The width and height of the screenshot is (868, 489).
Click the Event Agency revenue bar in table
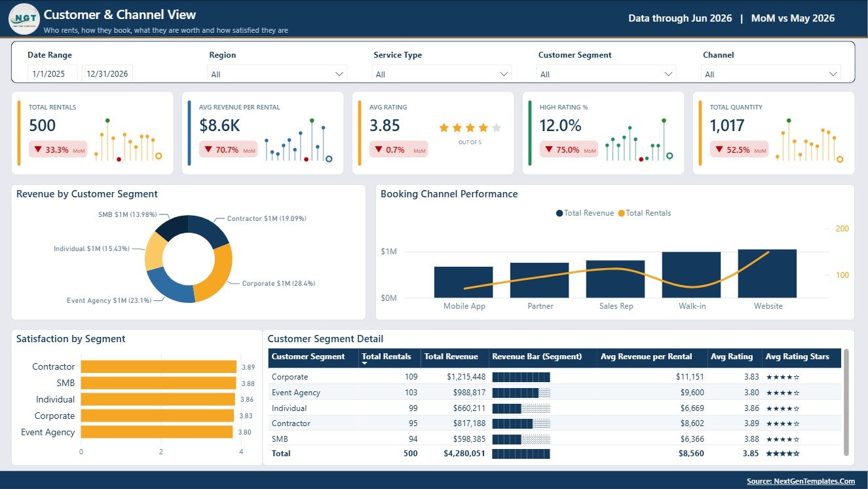pos(521,393)
